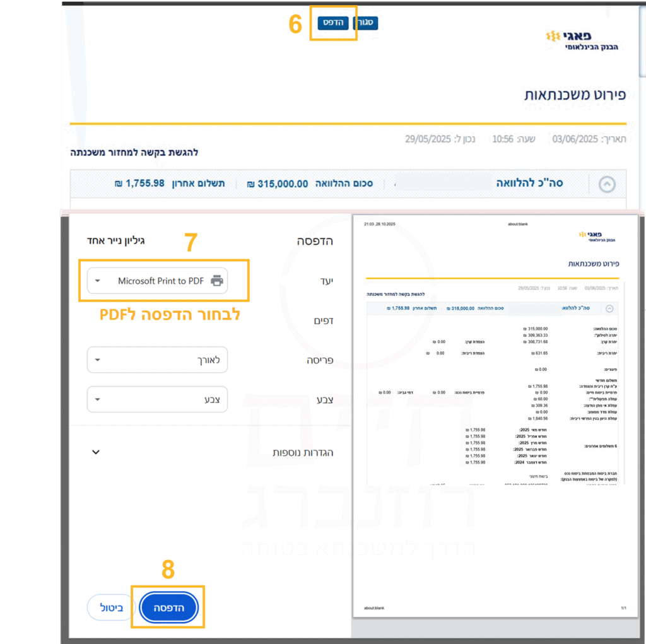Open the לאורך layout dropdown
Viewport: 646px width, 644px height.
(157, 360)
